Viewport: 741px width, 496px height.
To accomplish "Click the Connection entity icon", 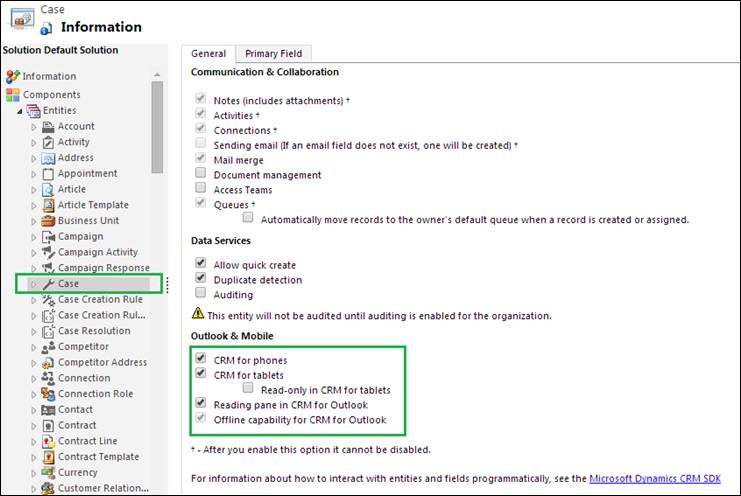I will click(48, 378).
